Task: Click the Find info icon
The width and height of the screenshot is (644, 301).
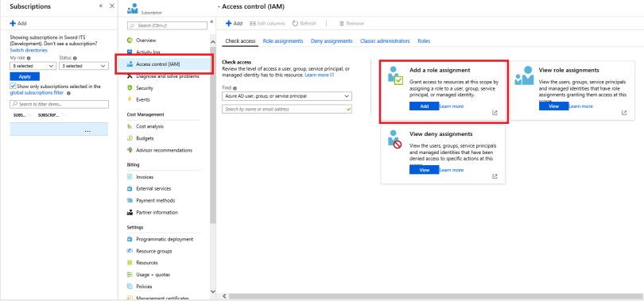Action: point(235,88)
